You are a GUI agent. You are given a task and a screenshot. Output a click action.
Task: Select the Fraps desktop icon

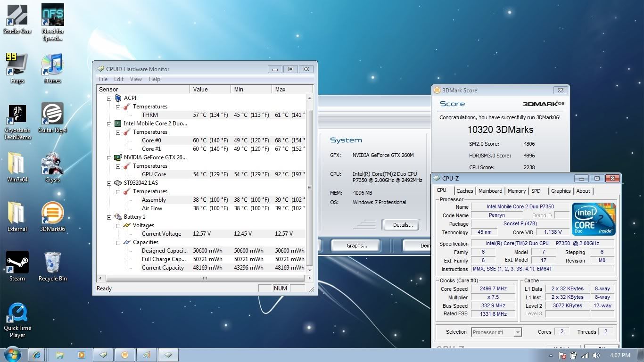click(17, 68)
